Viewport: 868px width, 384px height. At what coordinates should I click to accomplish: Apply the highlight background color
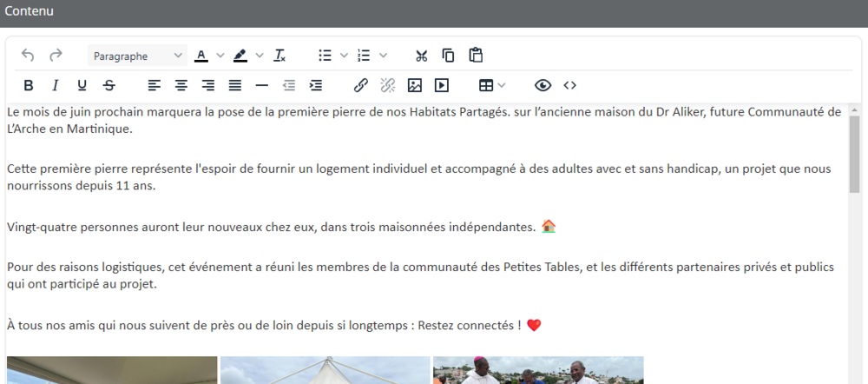240,56
